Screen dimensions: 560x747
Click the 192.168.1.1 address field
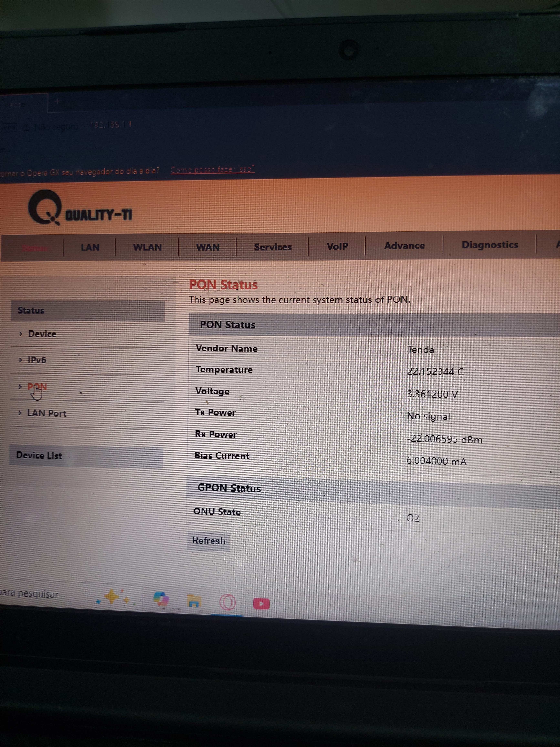[111, 125]
